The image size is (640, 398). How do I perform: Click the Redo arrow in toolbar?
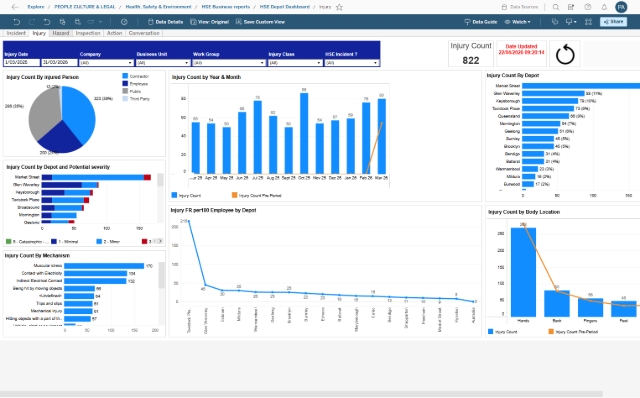tap(32, 22)
